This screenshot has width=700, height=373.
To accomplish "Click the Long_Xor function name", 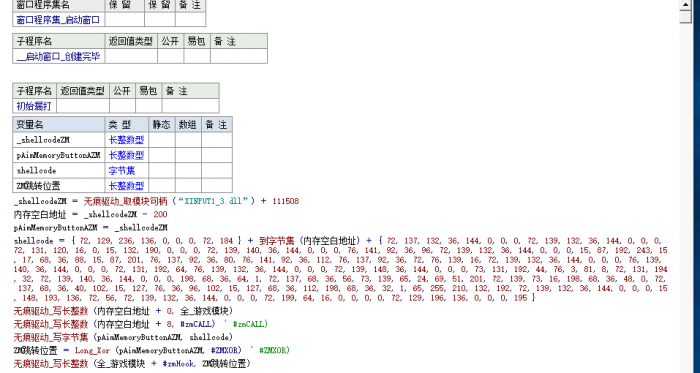I will [x=92, y=350].
